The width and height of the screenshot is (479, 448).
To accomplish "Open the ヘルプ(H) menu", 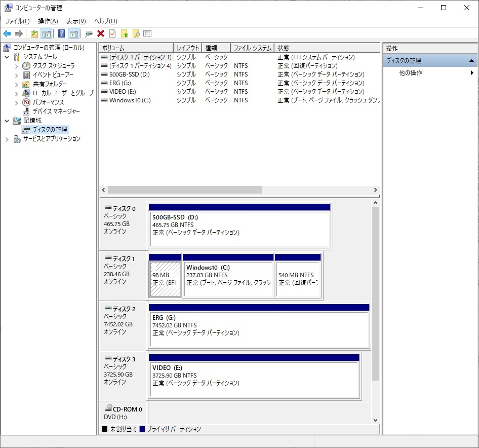I will (106, 21).
